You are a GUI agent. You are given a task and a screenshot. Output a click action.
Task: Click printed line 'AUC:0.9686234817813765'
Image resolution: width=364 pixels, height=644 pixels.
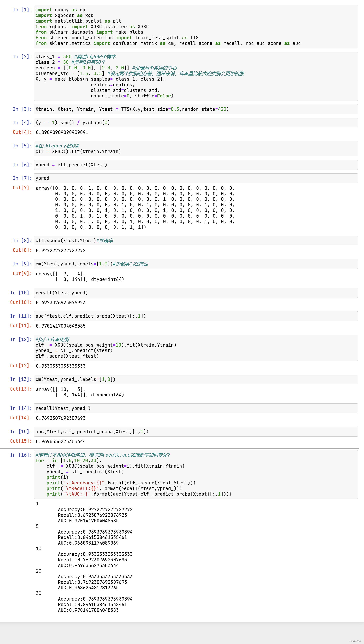[88, 588]
